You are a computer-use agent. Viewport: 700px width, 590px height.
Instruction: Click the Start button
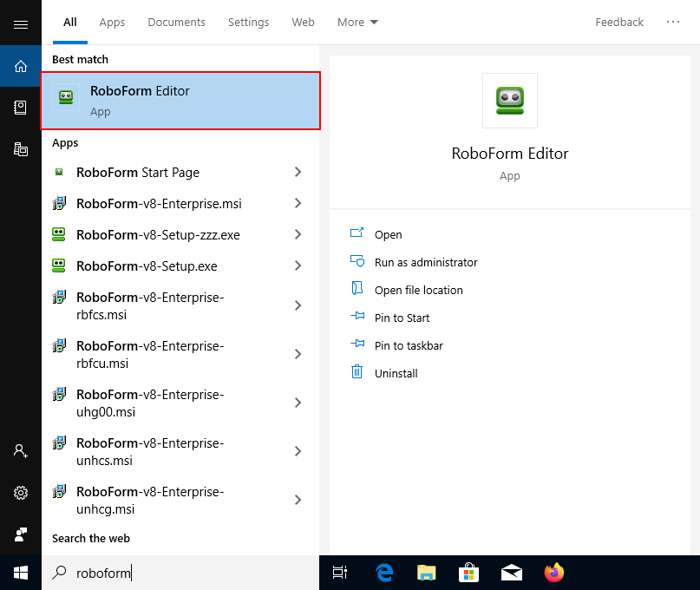(21, 573)
